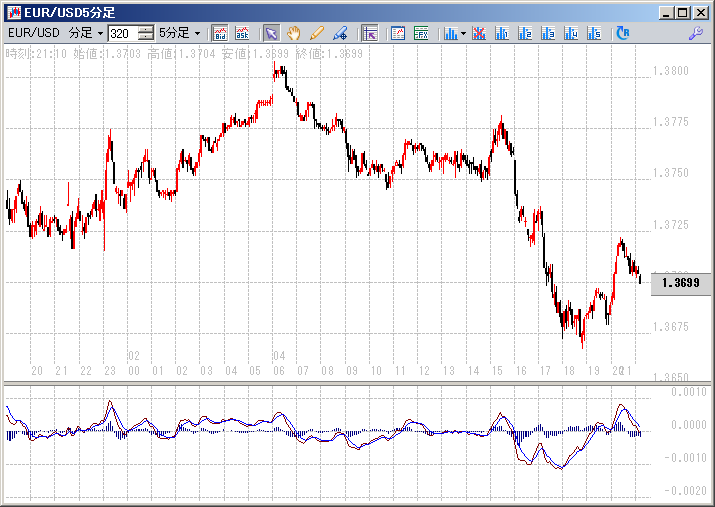Image resolution: width=715 pixels, height=507 pixels.
Task: Open the 分足 chart type dropdown
Action: 86,33
